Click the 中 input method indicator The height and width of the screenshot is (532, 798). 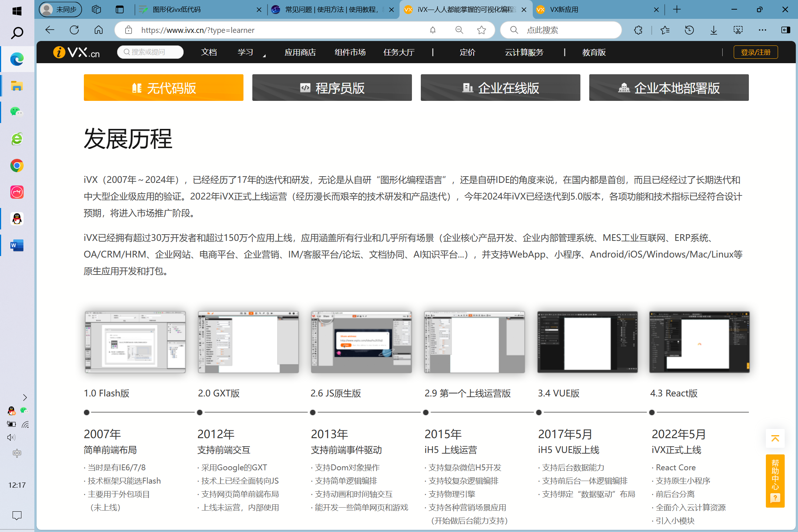(x=17, y=453)
